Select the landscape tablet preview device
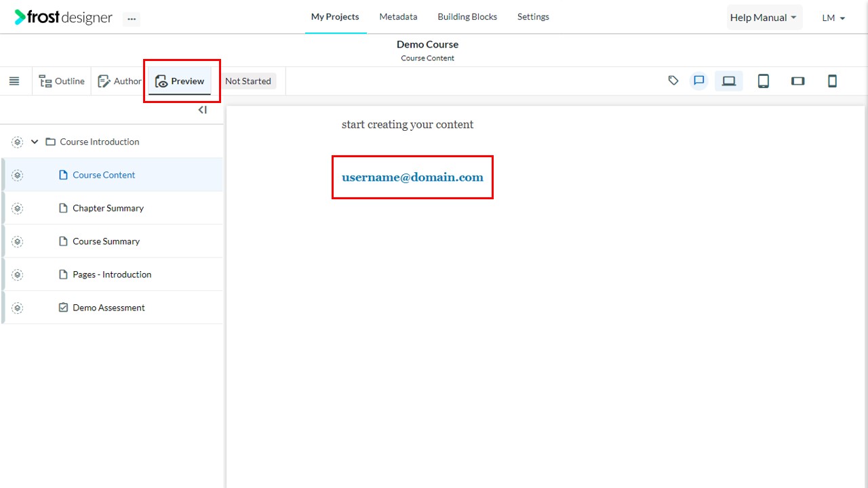 (x=797, y=81)
